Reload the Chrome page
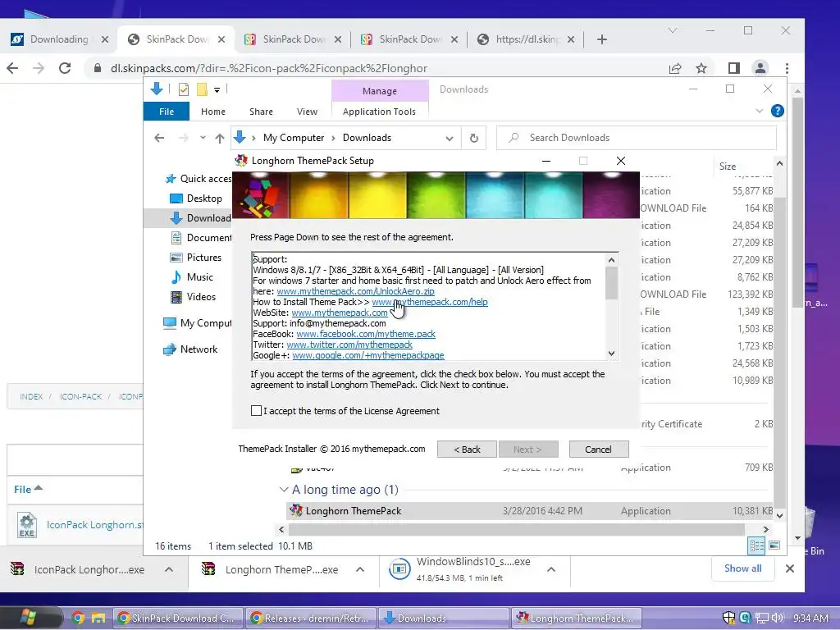The width and height of the screenshot is (840, 630). [65, 68]
